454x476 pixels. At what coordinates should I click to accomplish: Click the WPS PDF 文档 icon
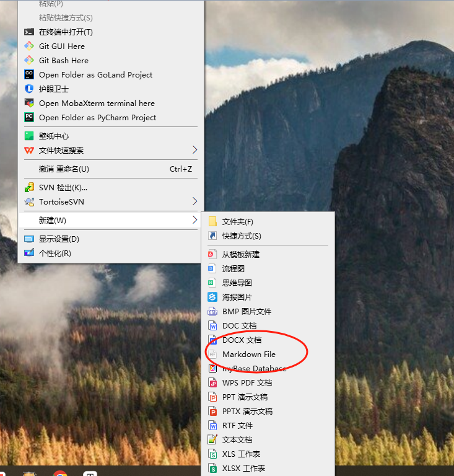[x=212, y=382]
